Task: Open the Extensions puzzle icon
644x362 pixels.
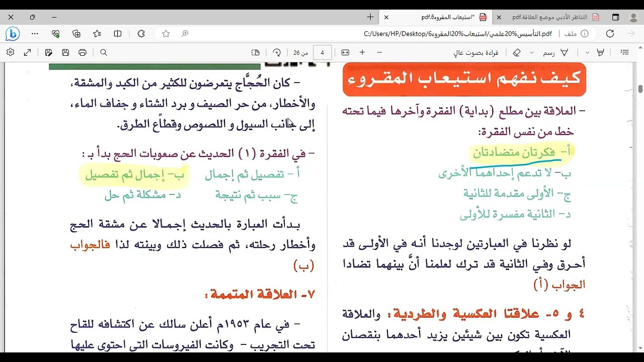Action: point(141,34)
